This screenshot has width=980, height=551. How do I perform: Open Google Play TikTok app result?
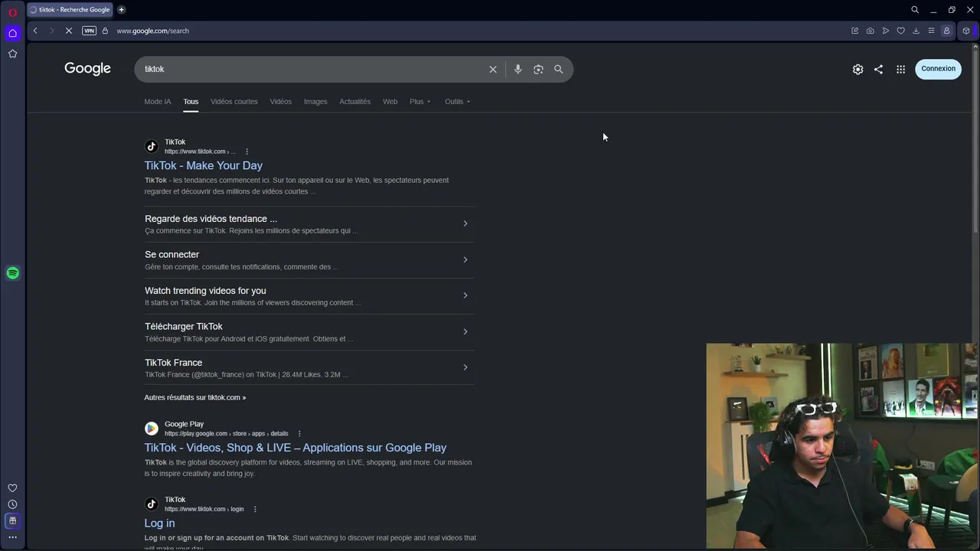(x=296, y=448)
